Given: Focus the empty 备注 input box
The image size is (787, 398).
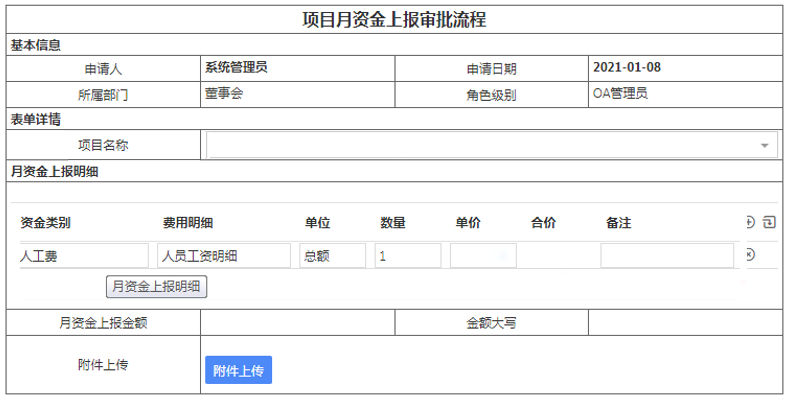Looking at the screenshot, I should pyautogui.click(x=668, y=256).
